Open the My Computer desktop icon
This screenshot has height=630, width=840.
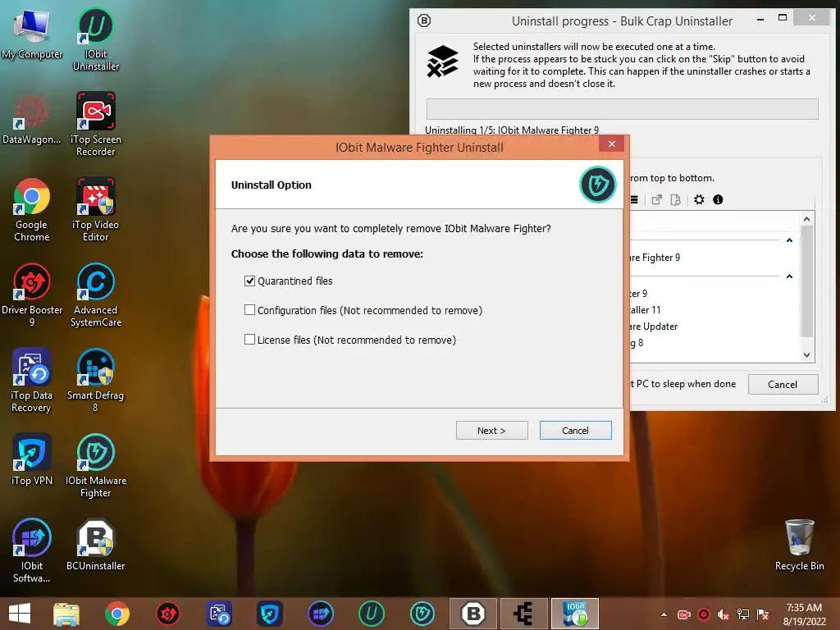(32, 33)
